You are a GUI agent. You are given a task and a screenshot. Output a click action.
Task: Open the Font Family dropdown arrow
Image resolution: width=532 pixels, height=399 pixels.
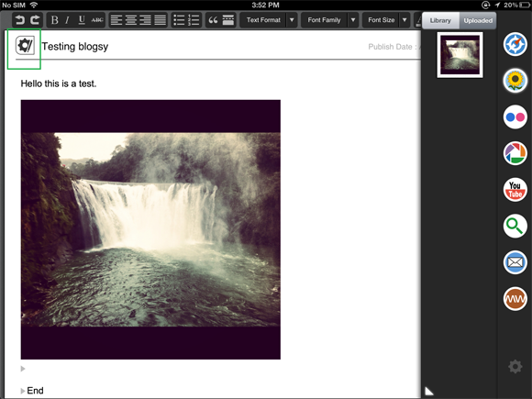353,20
